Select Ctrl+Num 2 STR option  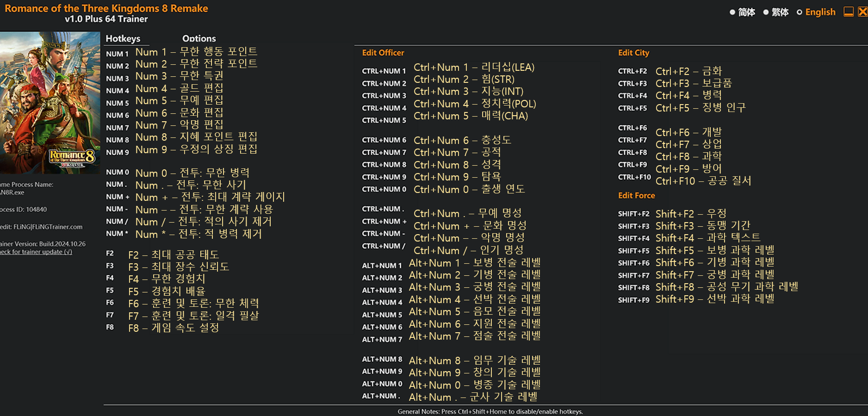(x=464, y=80)
